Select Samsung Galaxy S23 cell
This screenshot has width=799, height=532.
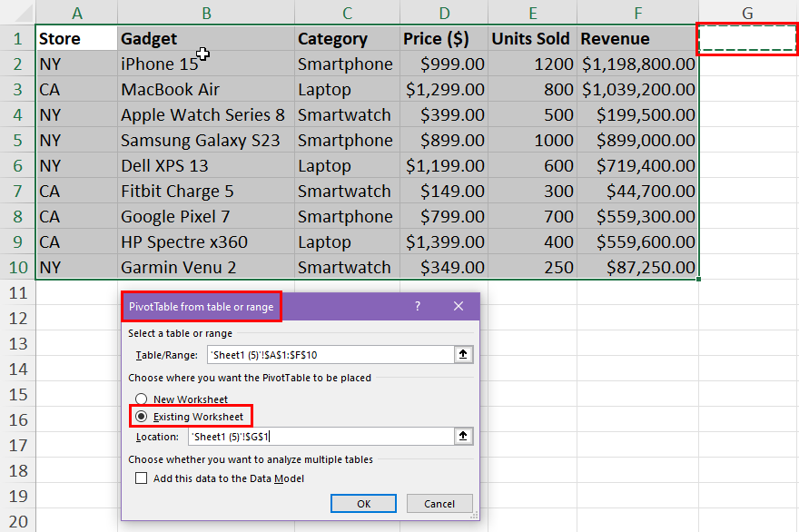[x=206, y=140]
